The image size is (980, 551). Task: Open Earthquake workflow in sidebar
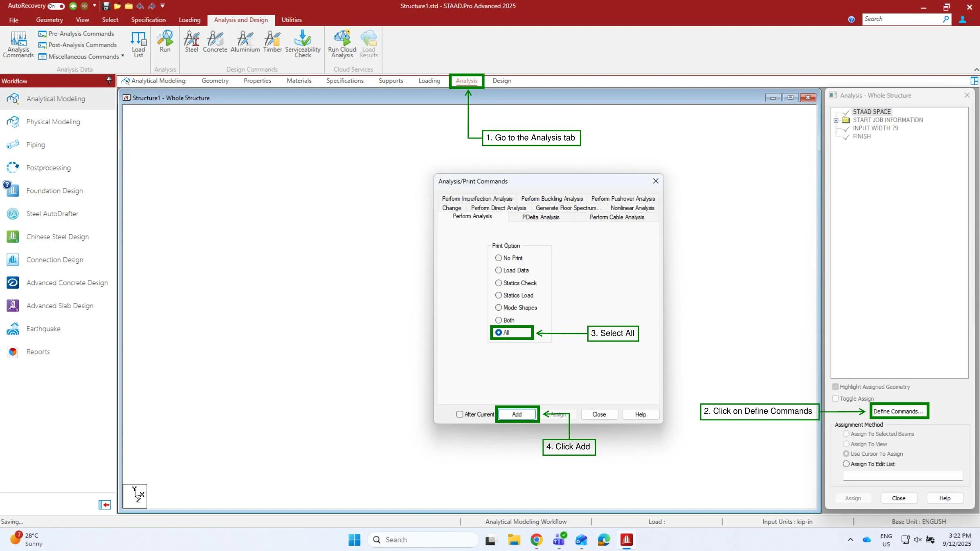coord(43,329)
